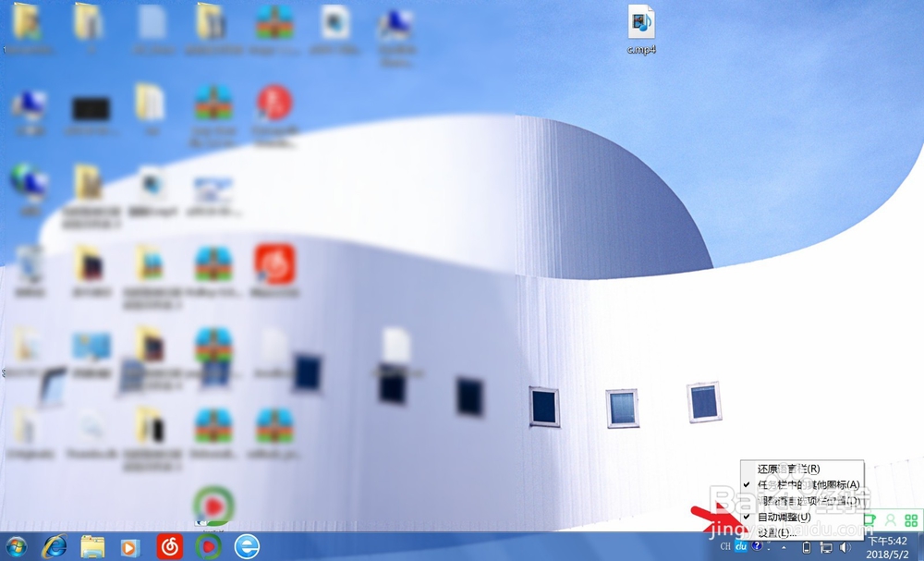Toggle 任务栏中的其他图标(A) checked item
This screenshot has width=924, height=561.
click(802, 484)
